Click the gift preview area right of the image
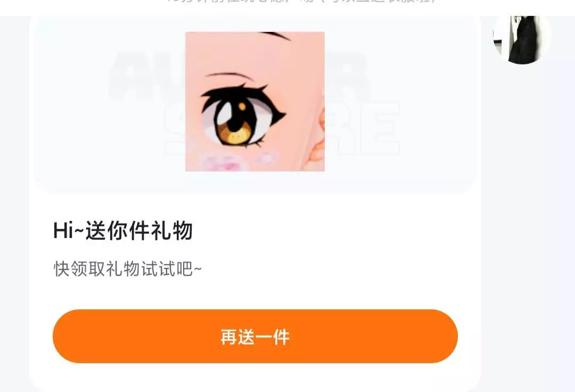Screen dimensions: 575x392 coord(400,103)
